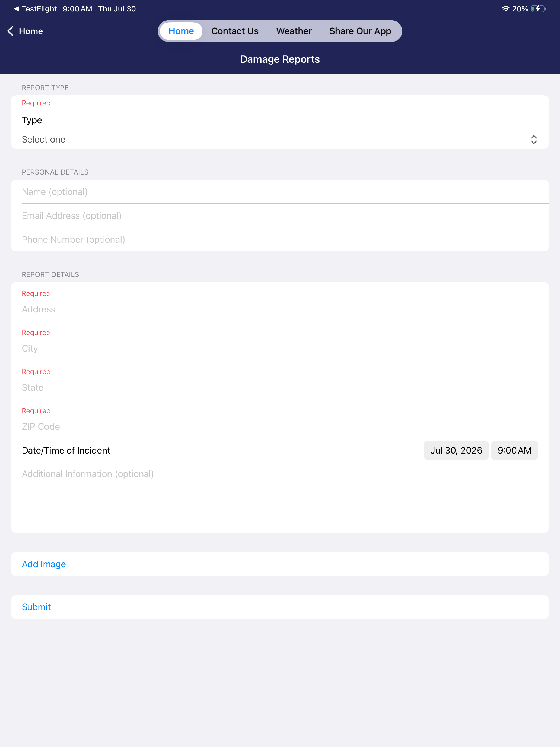Focus the Email Address (optional) field

pyautogui.click(x=280, y=216)
